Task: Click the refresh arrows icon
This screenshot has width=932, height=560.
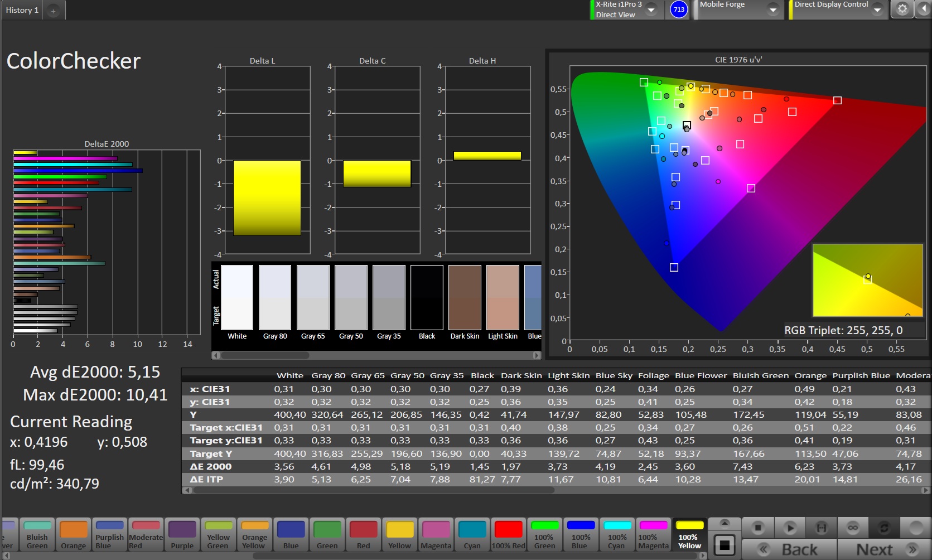Action: click(x=884, y=528)
